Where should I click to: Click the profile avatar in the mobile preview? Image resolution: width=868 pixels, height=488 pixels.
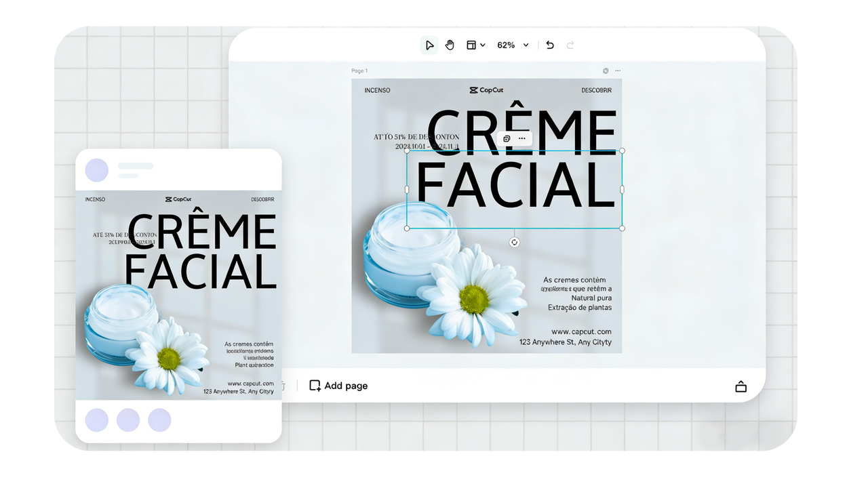pos(97,170)
